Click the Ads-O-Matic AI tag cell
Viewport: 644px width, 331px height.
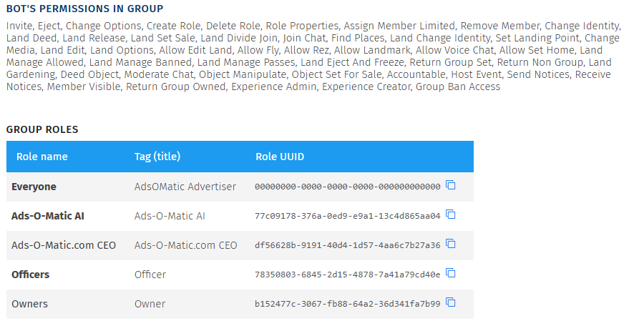170,216
